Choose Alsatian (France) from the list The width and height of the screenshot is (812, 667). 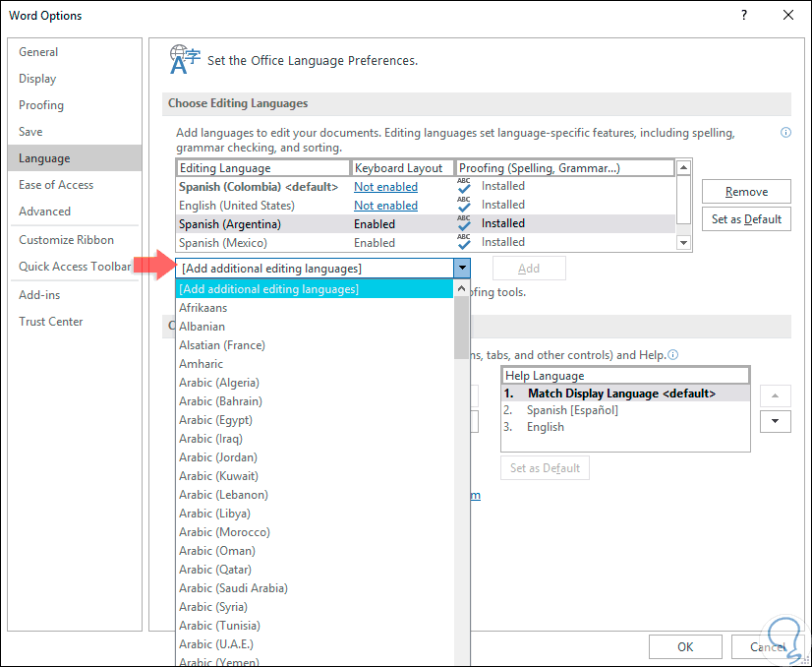pyautogui.click(x=315, y=345)
